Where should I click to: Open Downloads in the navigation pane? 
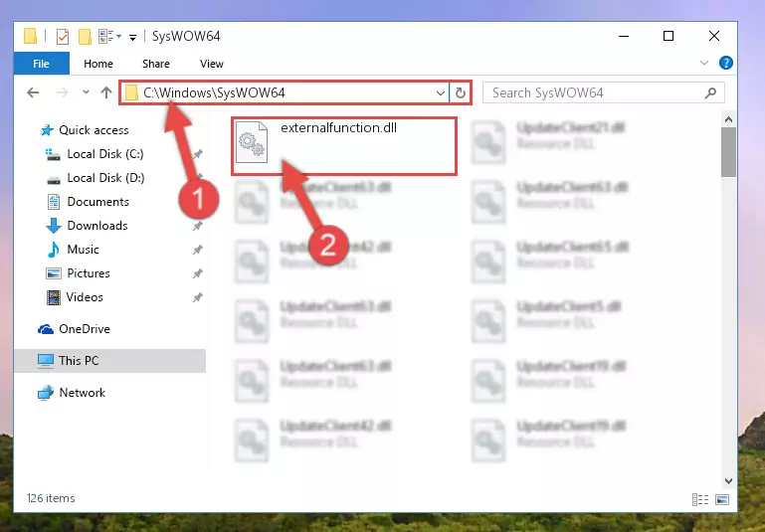[97, 226]
